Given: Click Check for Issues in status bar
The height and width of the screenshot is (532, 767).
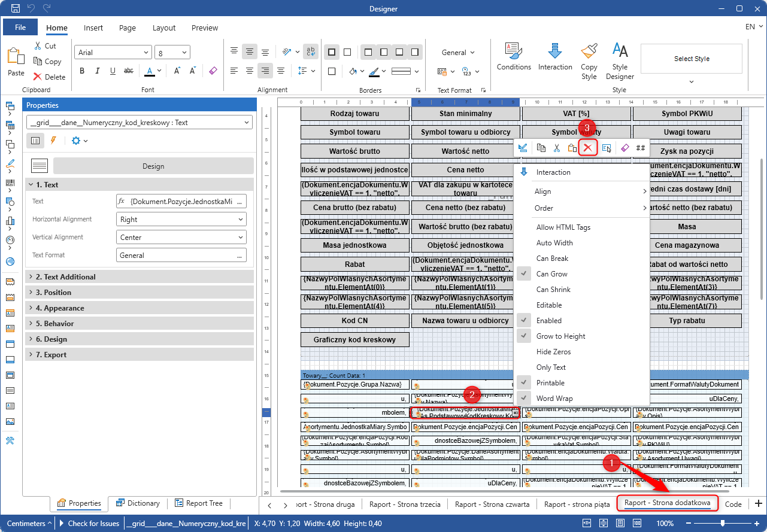Looking at the screenshot, I should pyautogui.click(x=93, y=524).
